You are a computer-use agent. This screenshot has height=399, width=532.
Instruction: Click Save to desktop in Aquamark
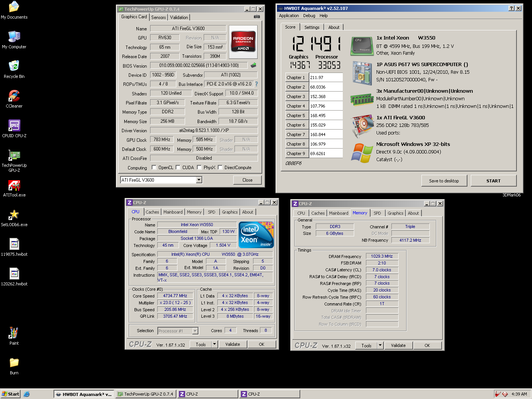(444, 181)
